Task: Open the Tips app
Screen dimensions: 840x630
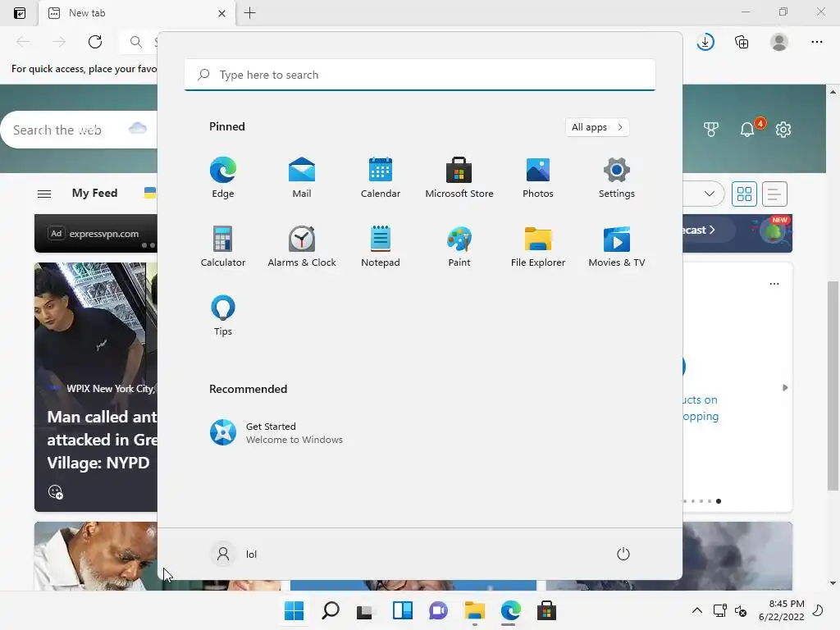Action: 223,316
